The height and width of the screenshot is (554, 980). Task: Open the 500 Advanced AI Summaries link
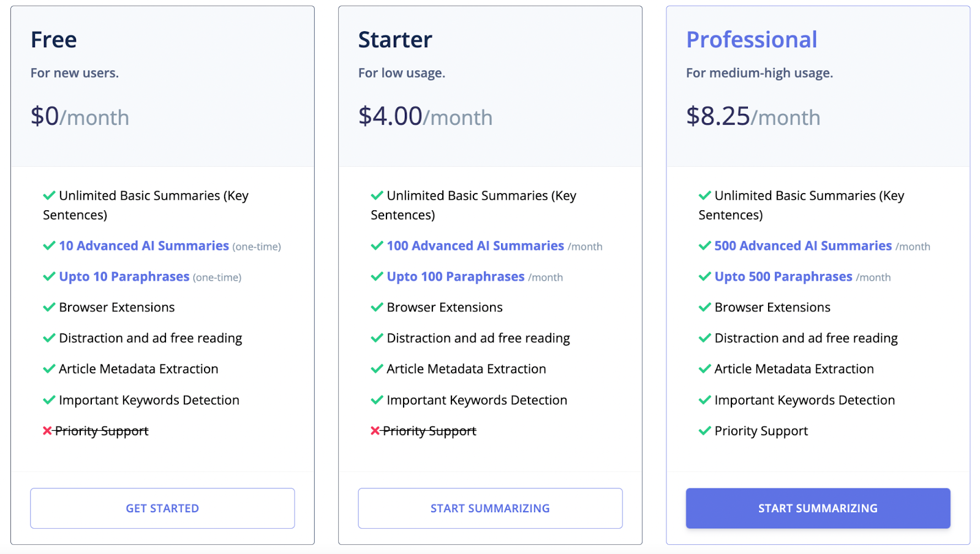(x=803, y=246)
